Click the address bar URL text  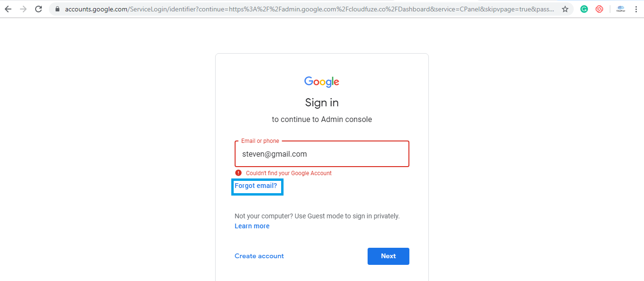pos(309,9)
